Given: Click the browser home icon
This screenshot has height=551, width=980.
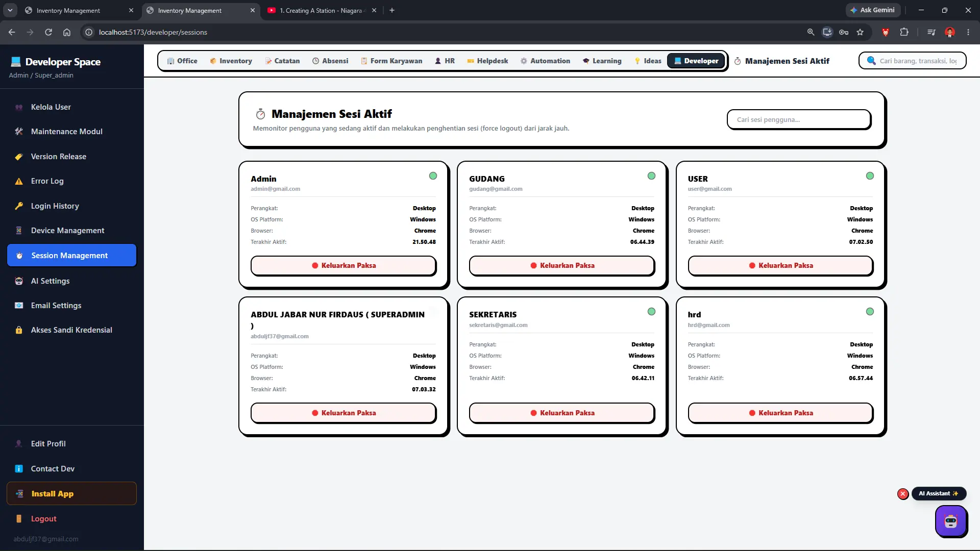Looking at the screenshot, I should coord(67,32).
